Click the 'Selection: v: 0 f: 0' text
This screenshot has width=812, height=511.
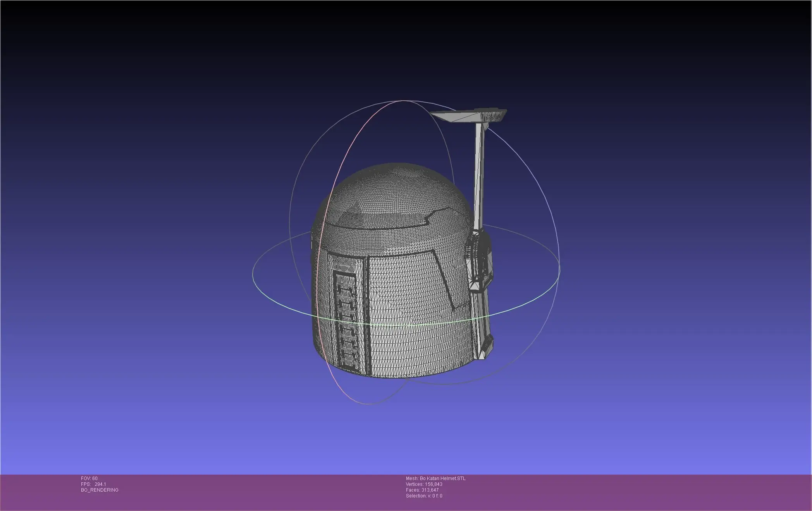tap(424, 496)
